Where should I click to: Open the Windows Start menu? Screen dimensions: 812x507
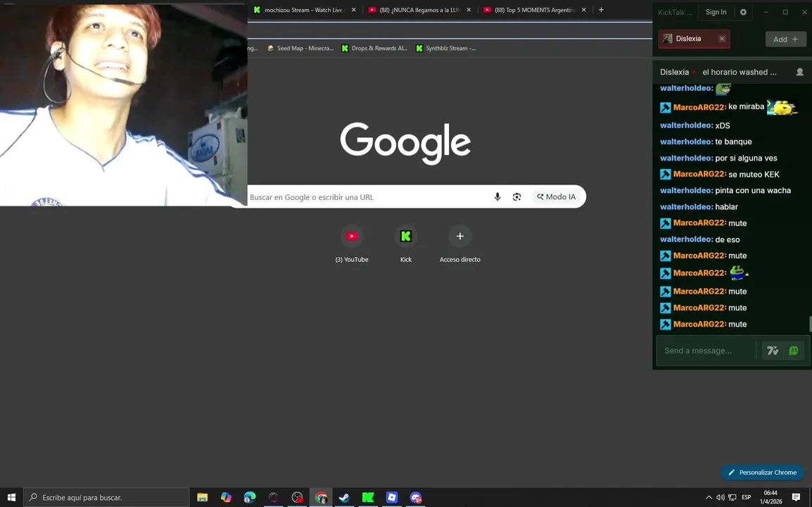pos(11,497)
